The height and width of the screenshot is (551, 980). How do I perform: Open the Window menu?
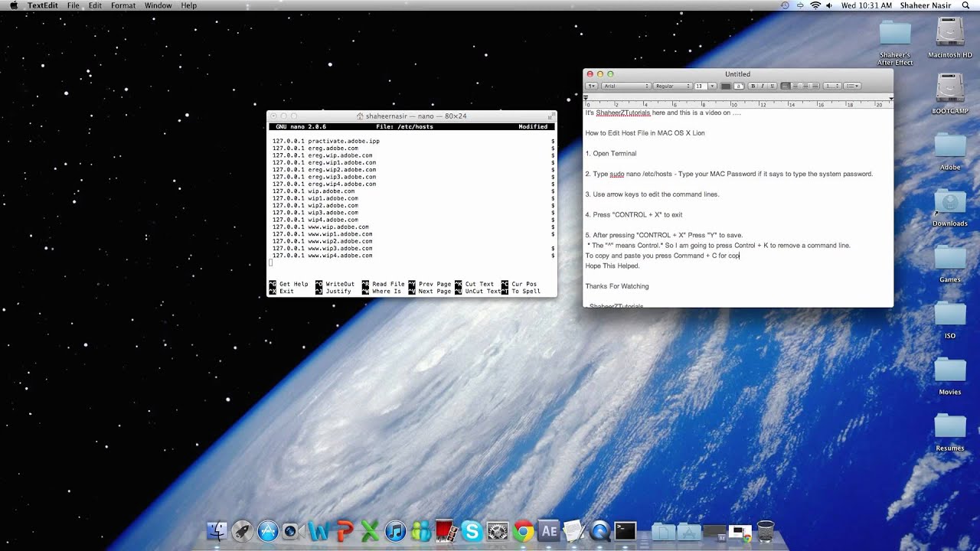click(158, 5)
